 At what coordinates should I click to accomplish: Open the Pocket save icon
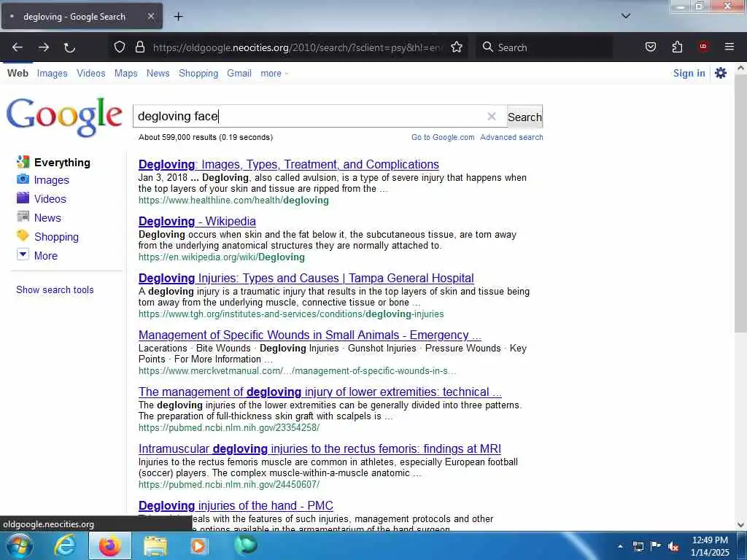[x=650, y=47]
